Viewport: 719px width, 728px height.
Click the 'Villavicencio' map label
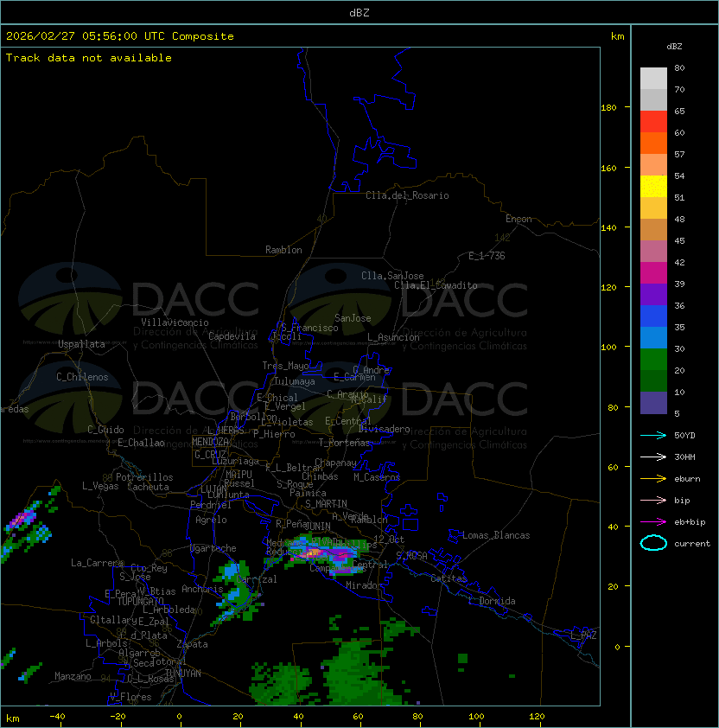pos(175,322)
